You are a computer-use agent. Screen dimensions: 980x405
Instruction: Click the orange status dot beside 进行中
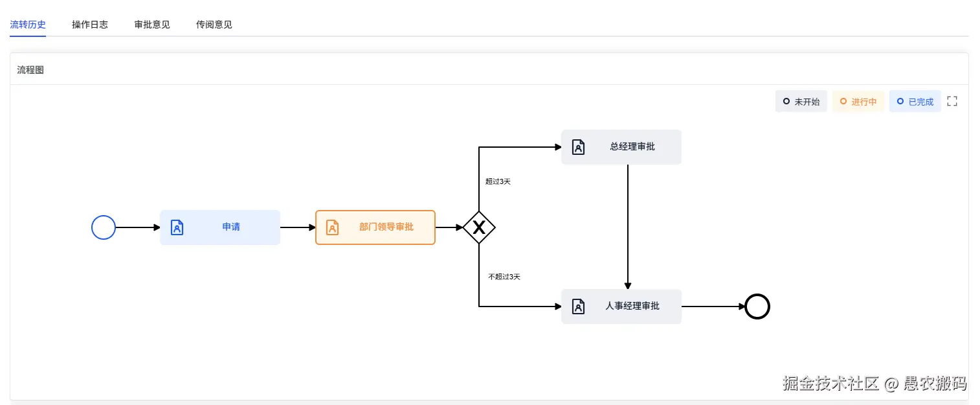point(844,101)
